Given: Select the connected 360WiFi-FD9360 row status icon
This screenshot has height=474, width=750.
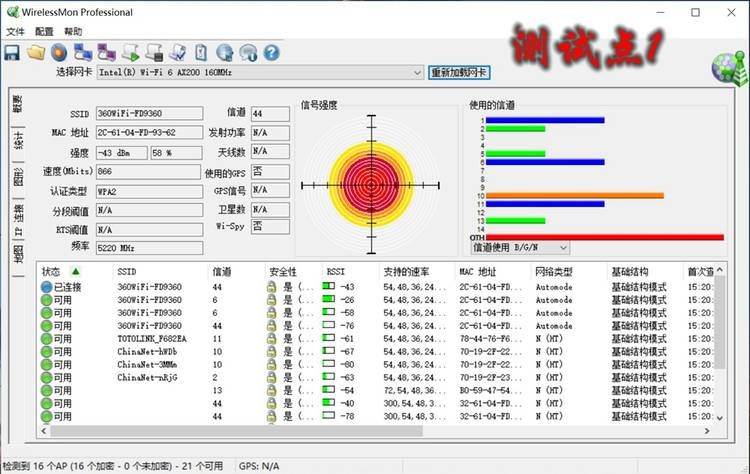Looking at the screenshot, I should [x=46, y=287].
